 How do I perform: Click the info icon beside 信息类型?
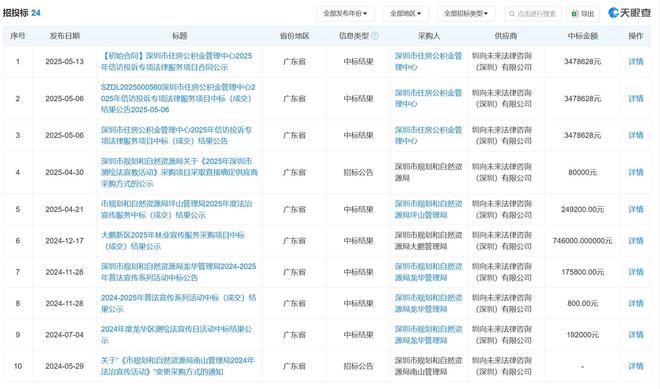point(375,36)
